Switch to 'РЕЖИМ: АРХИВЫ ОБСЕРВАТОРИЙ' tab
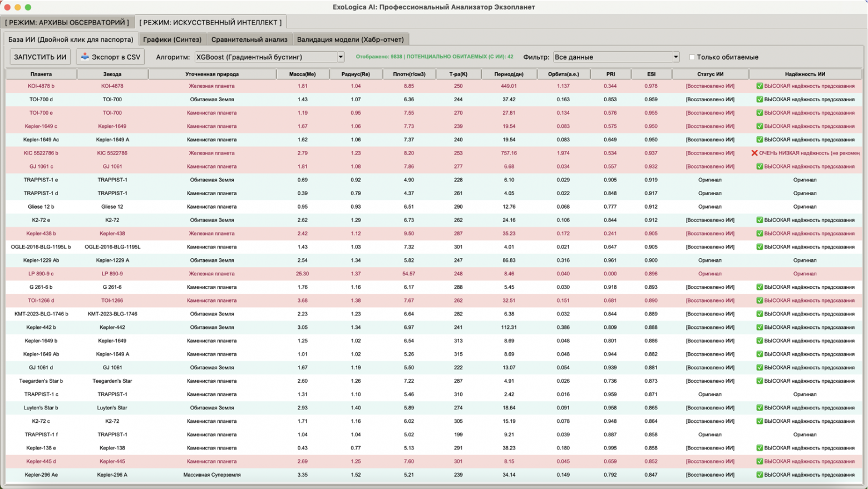 tap(67, 22)
